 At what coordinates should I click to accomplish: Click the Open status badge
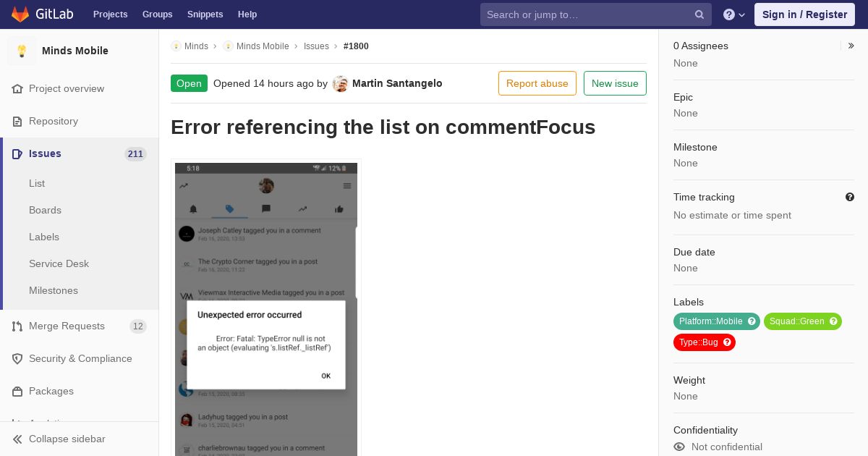click(x=189, y=83)
